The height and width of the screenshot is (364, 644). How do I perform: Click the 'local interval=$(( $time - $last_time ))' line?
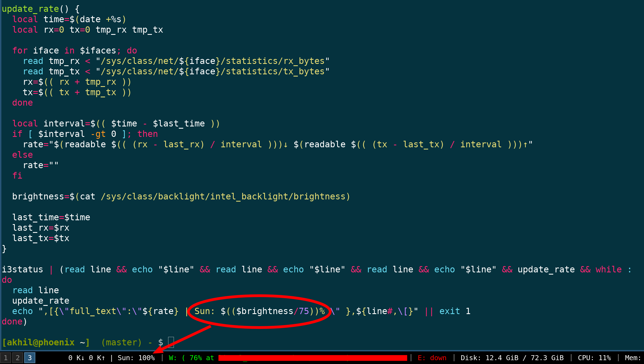click(116, 123)
